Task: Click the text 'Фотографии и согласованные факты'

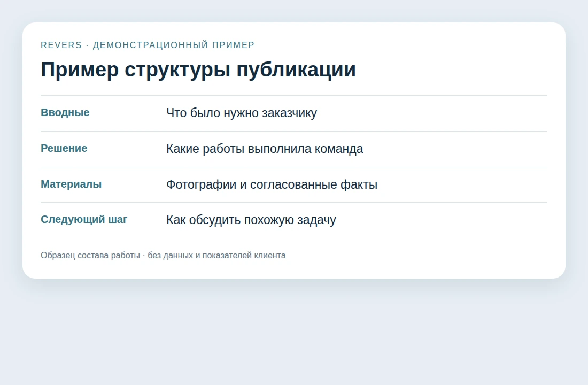Action: point(272,184)
